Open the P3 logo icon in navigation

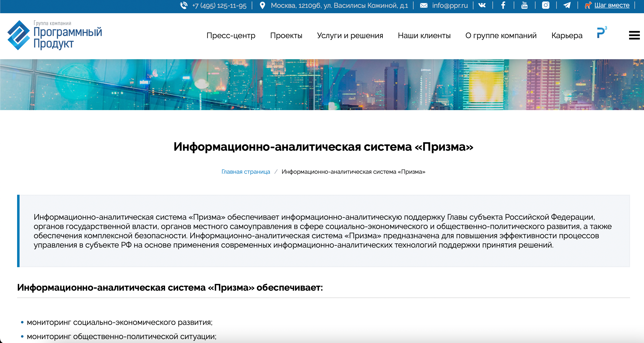point(601,33)
